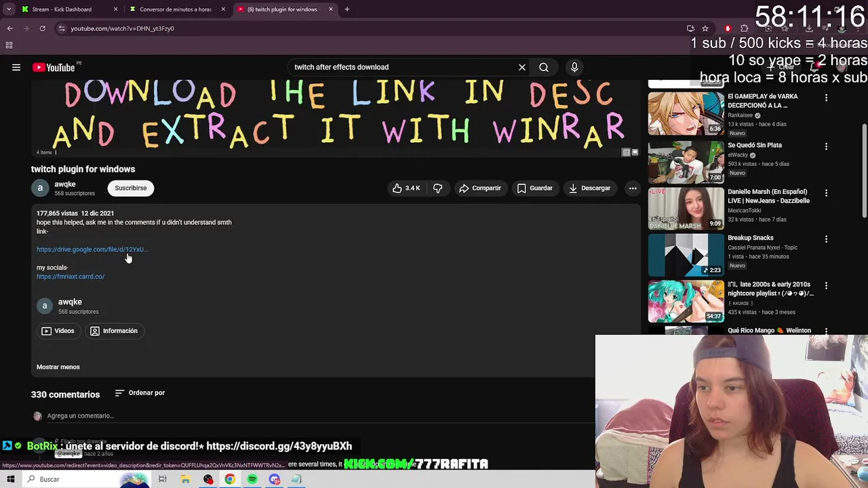The image size is (868, 488).
Task: Open Se Quedó Sin Plata thumbnail
Action: 686,162
